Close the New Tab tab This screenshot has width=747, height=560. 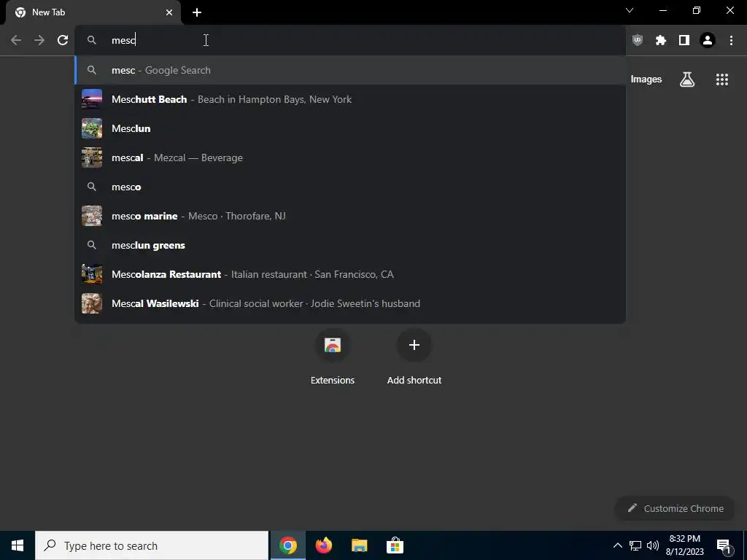(x=169, y=12)
